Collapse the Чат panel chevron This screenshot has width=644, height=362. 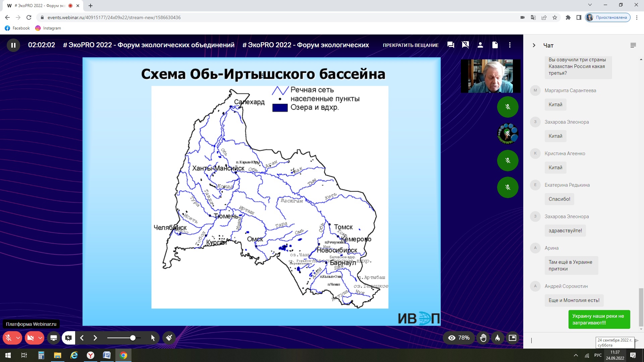534,45
